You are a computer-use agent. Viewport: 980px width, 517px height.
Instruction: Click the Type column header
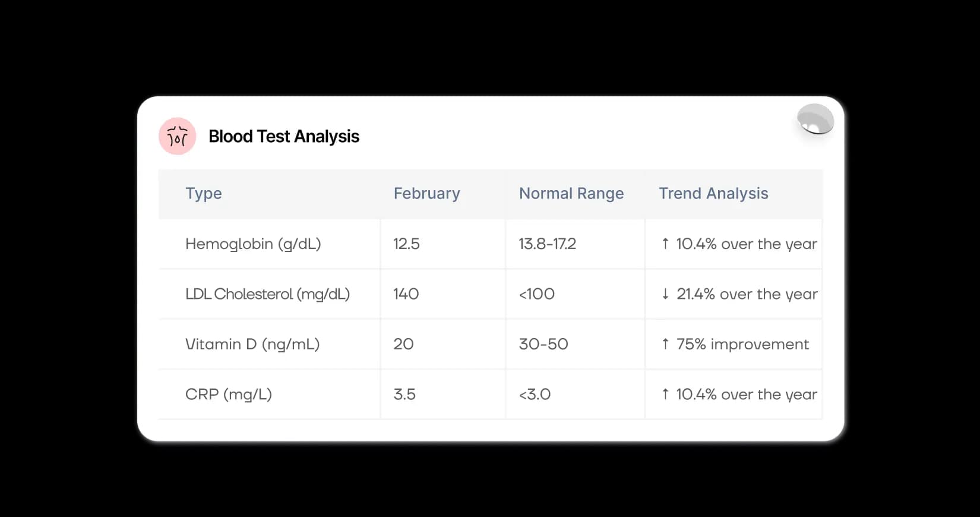[204, 194]
